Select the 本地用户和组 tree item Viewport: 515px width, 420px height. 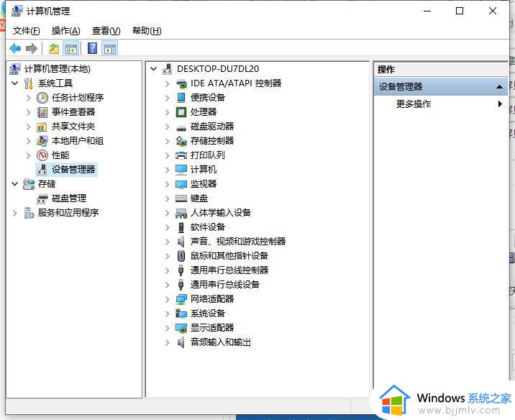click(78, 141)
